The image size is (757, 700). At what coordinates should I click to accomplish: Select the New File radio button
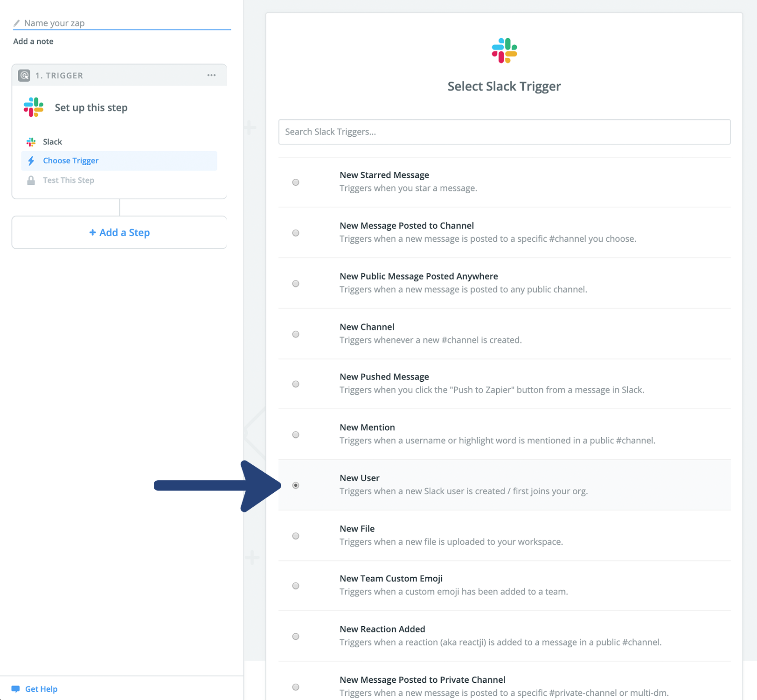pyautogui.click(x=296, y=536)
